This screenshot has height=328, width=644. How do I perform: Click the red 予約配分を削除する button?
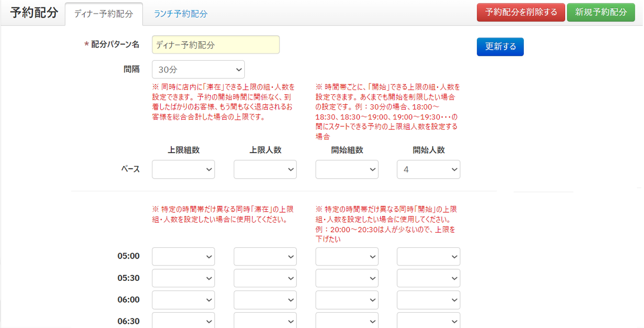[x=521, y=12]
